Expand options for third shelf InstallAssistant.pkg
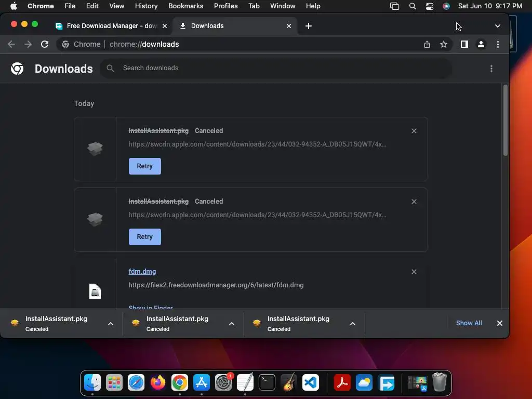The image size is (532, 399). pyautogui.click(x=353, y=324)
